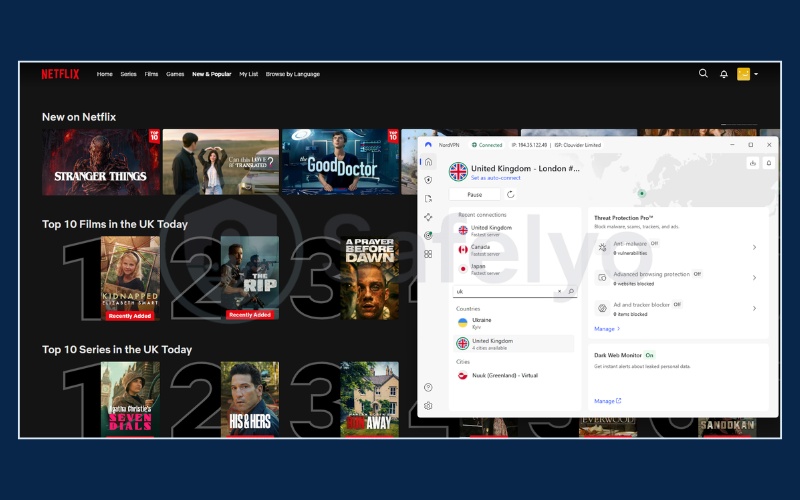Open My List in Netflix
Image resolution: width=800 pixels, height=500 pixels.
(248, 74)
